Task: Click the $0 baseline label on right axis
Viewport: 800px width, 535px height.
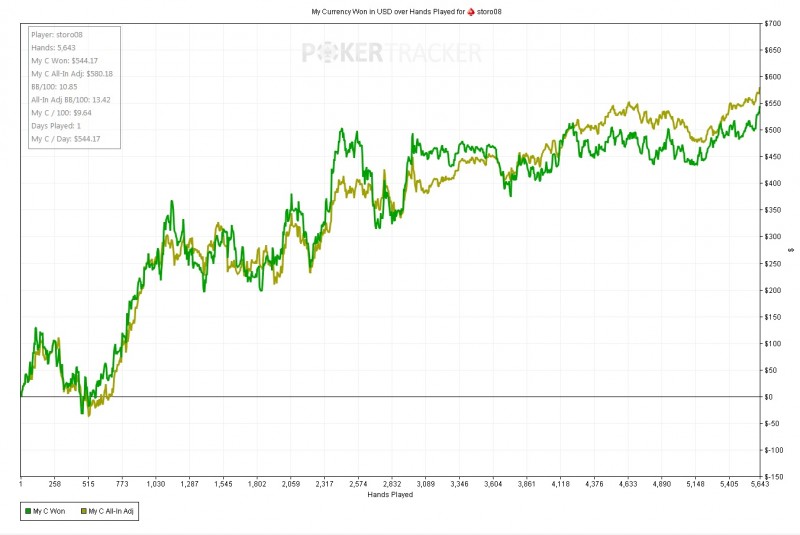Action: coord(768,397)
